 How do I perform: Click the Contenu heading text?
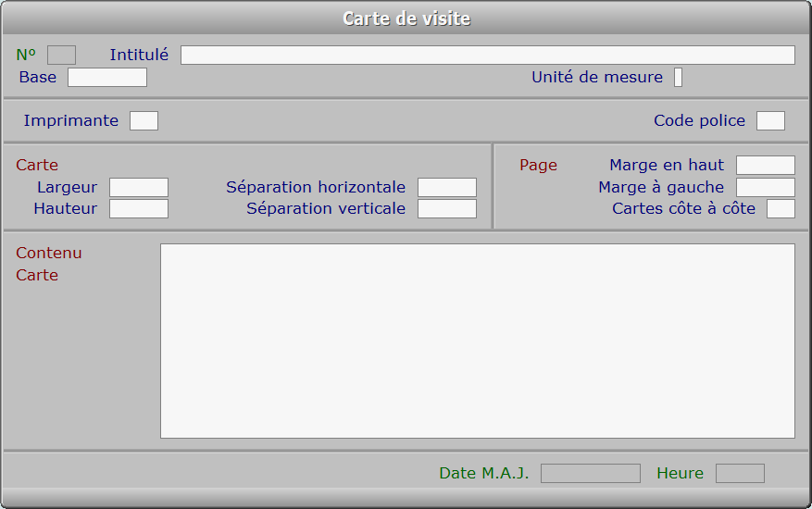[x=49, y=253]
